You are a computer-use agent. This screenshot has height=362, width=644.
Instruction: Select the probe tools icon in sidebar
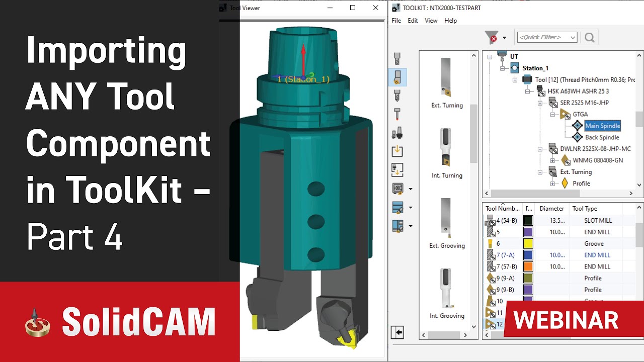pyautogui.click(x=397, y=114)
